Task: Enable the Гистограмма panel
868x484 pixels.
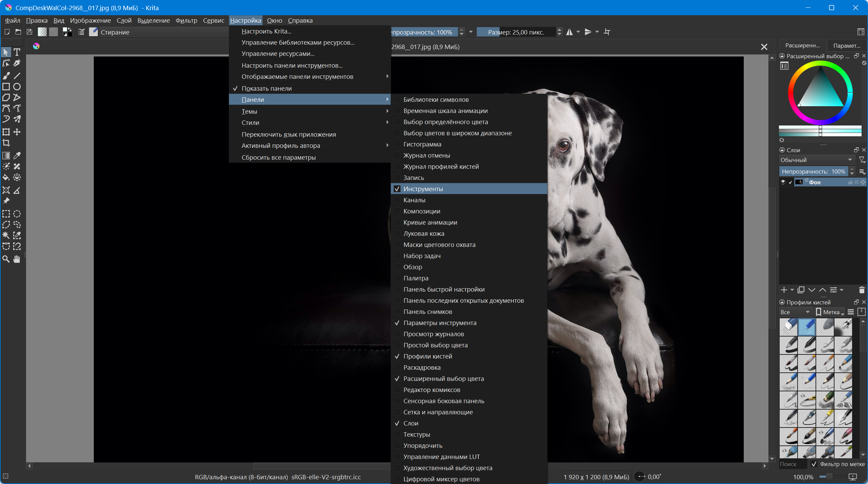Action: 422,144
